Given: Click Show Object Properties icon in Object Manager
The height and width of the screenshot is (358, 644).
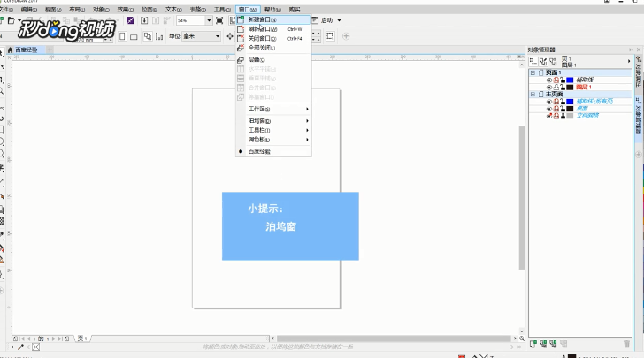Looking at the screenshot, I should [x=533, y=62].
